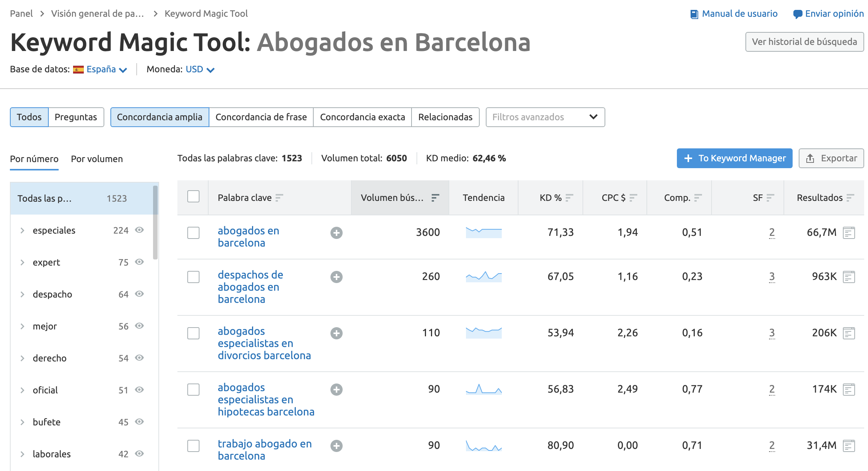The height and width of the screenshot is (471, 868).
Task: Click the Manual de usuario book icon
Action: click(x=694, y=14)
